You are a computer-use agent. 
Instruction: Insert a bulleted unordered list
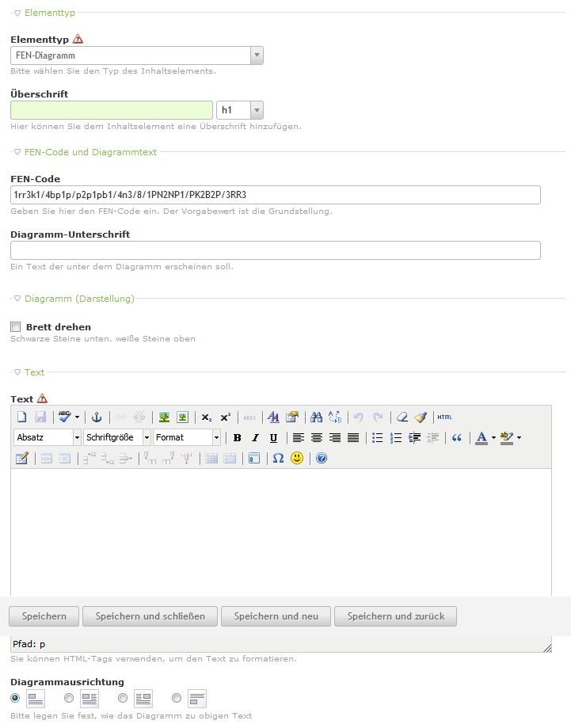(x=378, y=437)
